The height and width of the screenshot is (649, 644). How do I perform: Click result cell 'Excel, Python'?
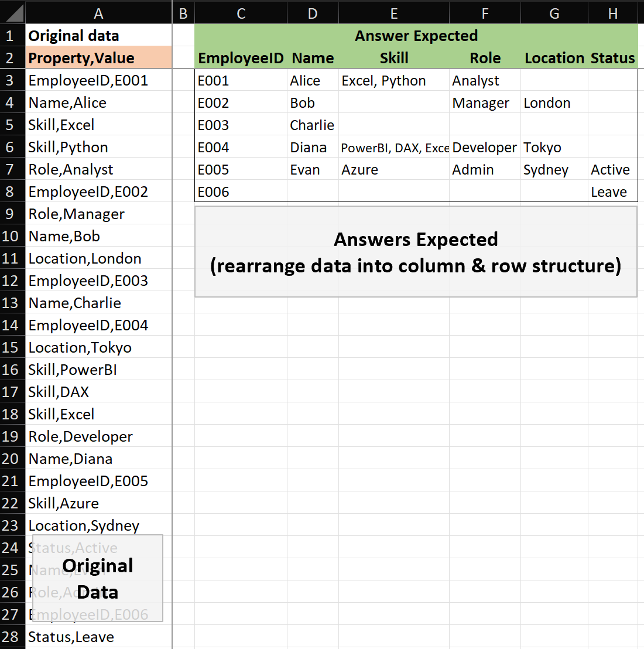[394, 80]
